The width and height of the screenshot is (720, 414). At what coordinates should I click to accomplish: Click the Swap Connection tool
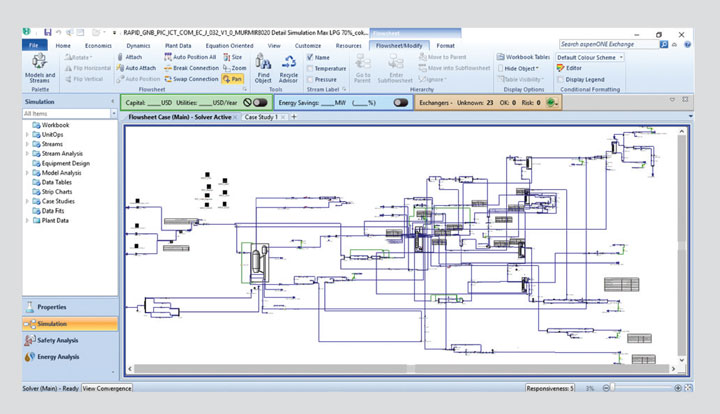[x=190, y=79]
